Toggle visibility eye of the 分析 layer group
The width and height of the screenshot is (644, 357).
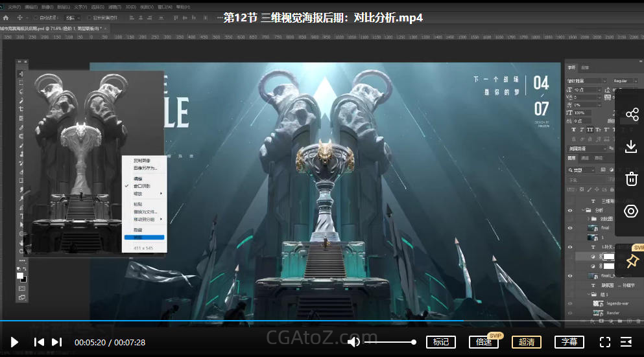pyautogui.click(x=570, y=211)
